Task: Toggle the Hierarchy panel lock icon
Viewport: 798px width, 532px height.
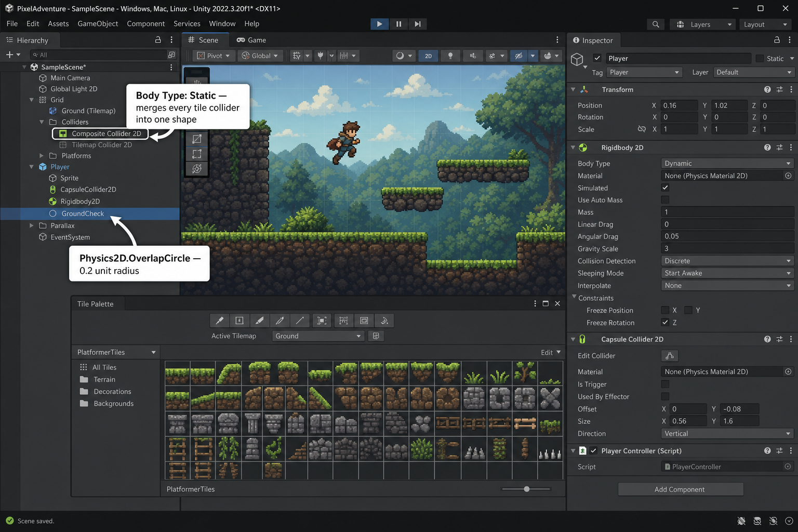Action: 158,40
